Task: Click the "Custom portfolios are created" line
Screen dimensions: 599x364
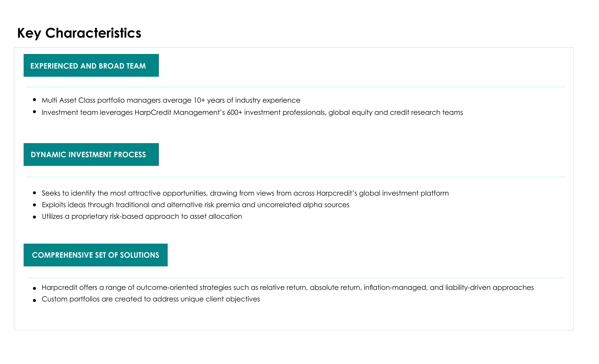Action: click(x=151, y=299)
